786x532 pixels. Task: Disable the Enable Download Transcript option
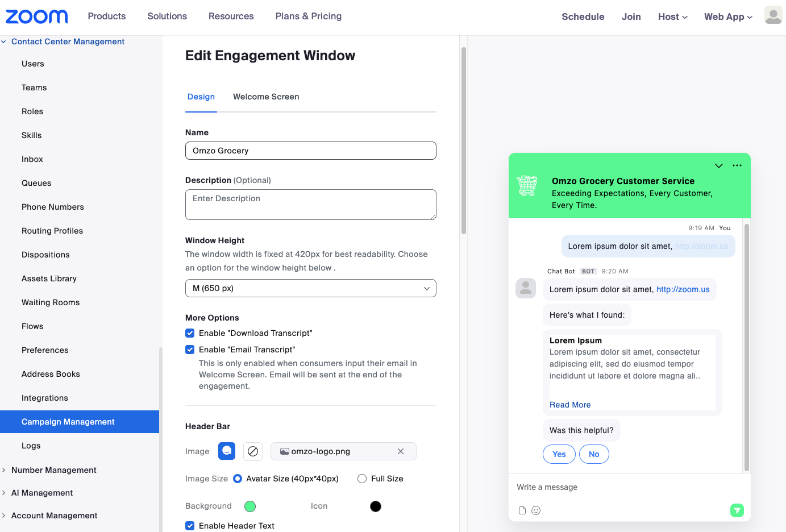pos(190,333)
